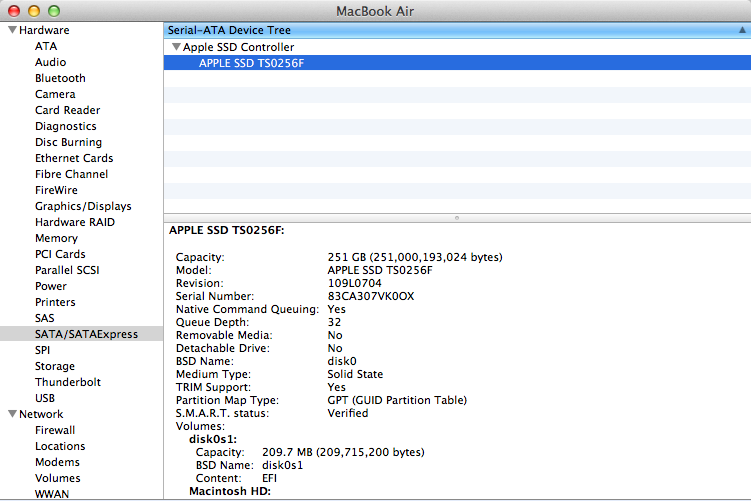Viewport: 751px width, 501px height.
Task: Click the MacBook Air window title
Action: coord(375,11)
